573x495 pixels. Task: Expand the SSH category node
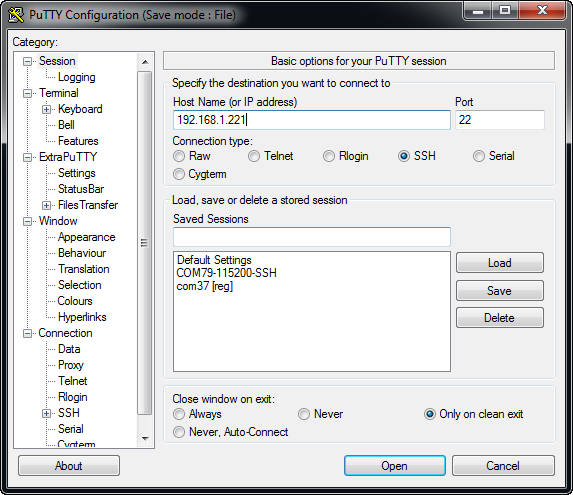point(46,413)
